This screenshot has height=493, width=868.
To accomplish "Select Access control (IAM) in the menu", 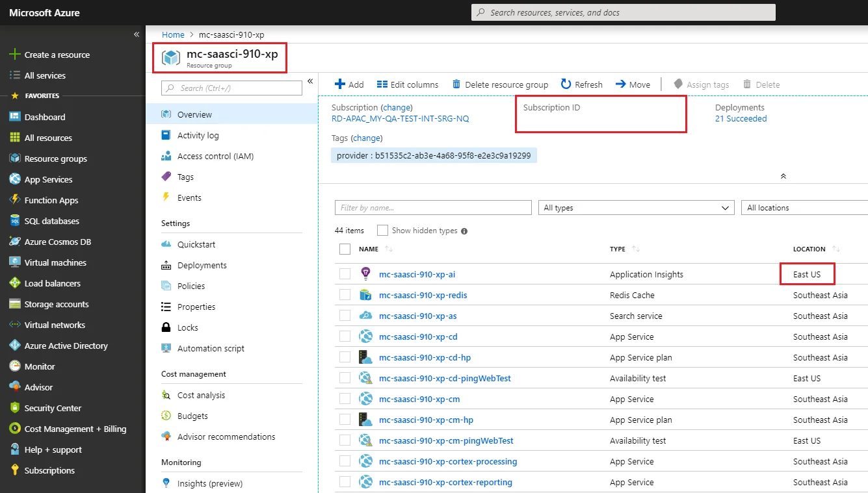I will 215,156.
